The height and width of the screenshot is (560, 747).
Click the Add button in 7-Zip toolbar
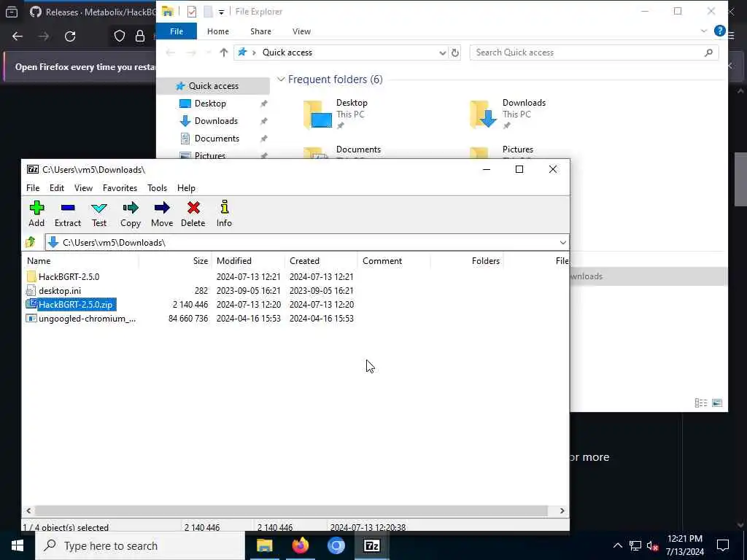pyautogui.click(x=36, y=214)
